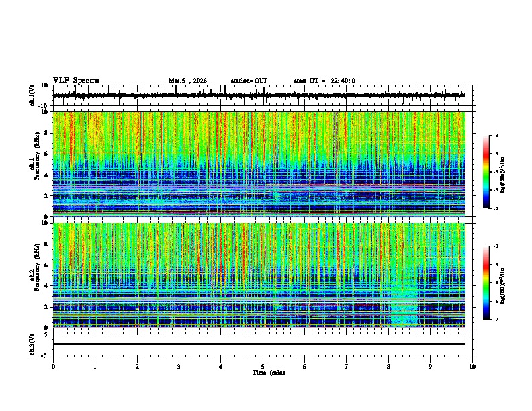Click the ch.1 "Frequency (kHz)" axis label
Screen dimensions: 532x411
pos(37,156)
